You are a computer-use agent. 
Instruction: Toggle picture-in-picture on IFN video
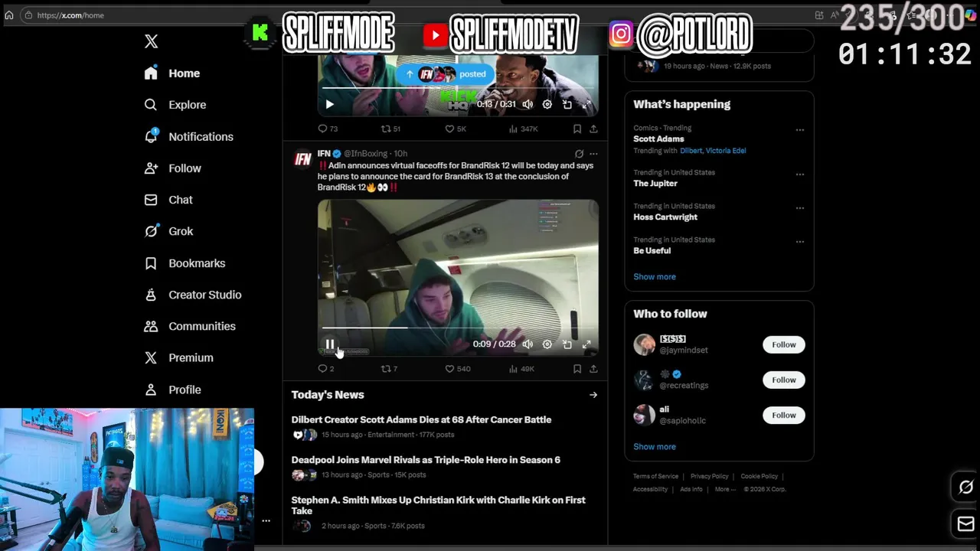(x=567, y=344)
